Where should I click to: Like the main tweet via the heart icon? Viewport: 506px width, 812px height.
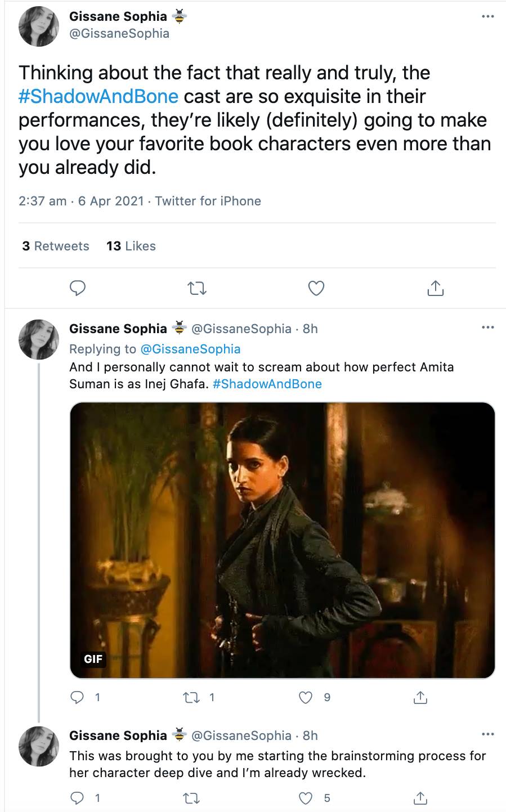tap(315, 288)
